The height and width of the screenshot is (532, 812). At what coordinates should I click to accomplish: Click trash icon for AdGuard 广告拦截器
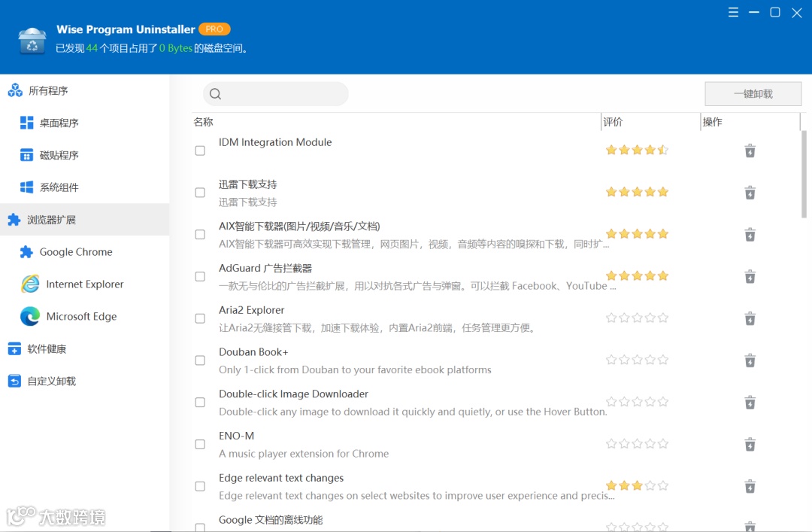(x=750, y=277)
